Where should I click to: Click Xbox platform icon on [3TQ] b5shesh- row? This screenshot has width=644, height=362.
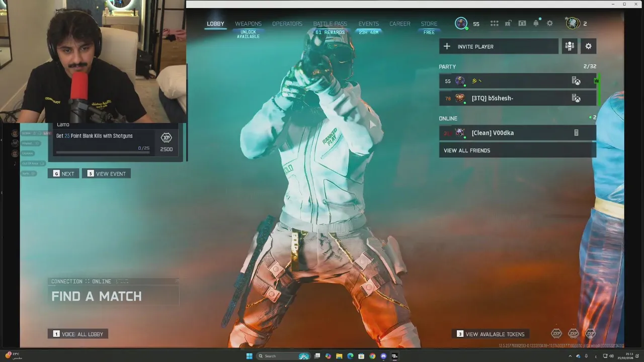[x=576, y=98]
